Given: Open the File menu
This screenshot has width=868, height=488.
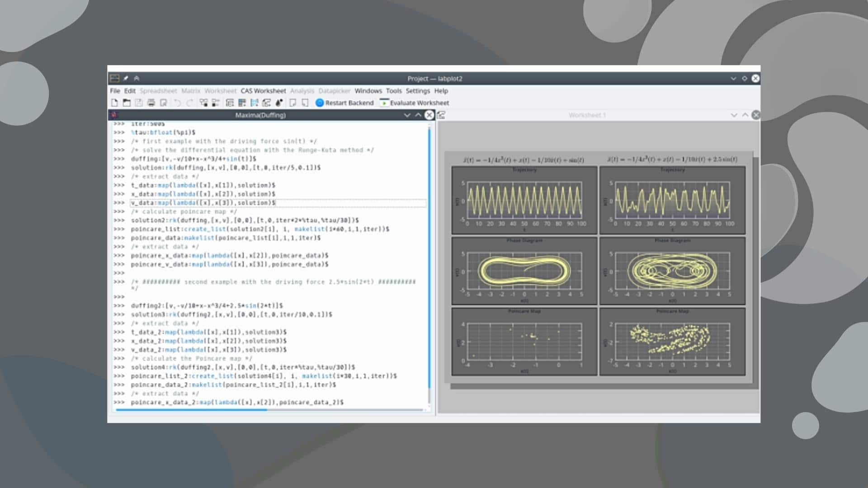Looking at the screenshot, I should click(x=115, y=91).
